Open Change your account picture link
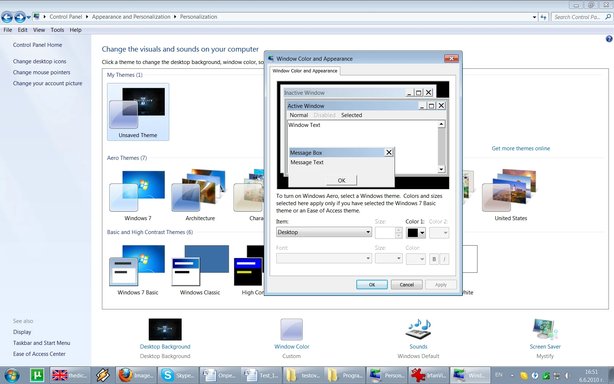The height and width of the screenshot is (384, 614). click(47, 83)
